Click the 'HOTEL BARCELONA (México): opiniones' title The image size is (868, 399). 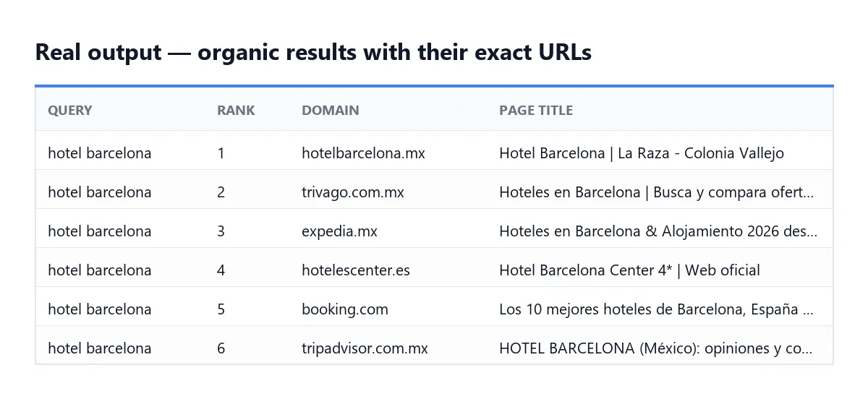pos(656,348)
